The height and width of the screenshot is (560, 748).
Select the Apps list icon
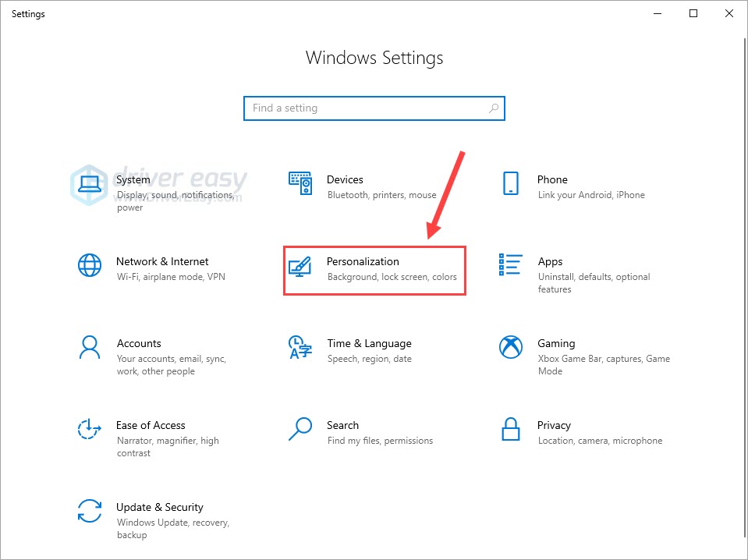point(510,263)
